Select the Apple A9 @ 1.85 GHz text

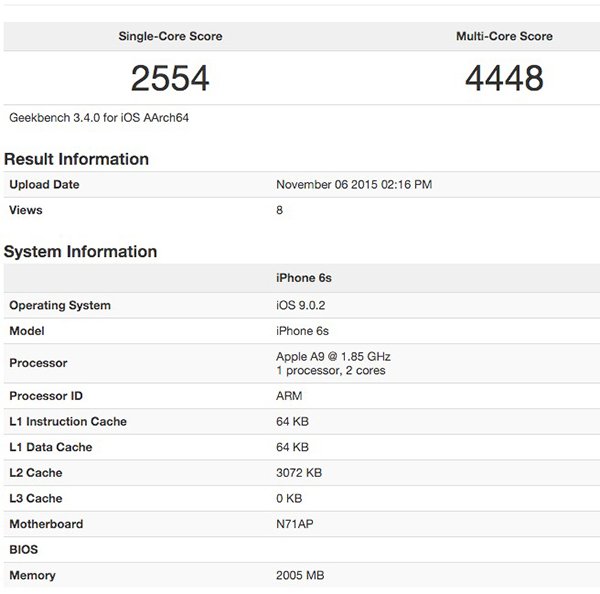[333, 357]
